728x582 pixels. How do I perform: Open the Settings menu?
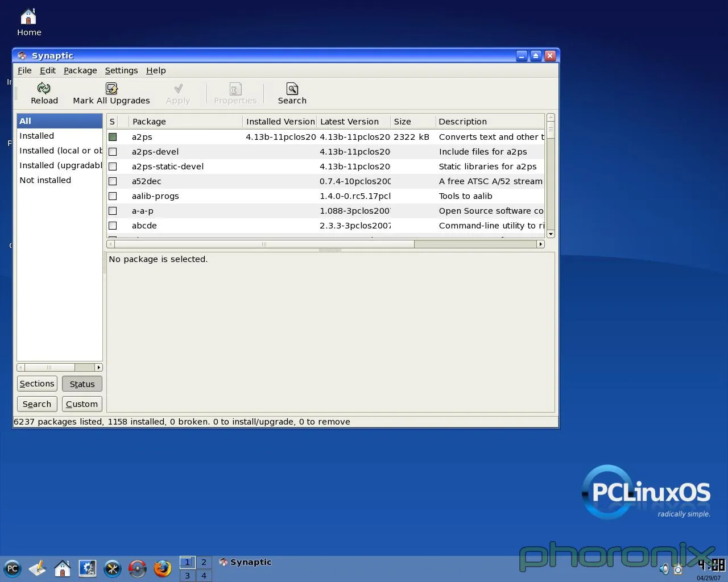(121, 70)
